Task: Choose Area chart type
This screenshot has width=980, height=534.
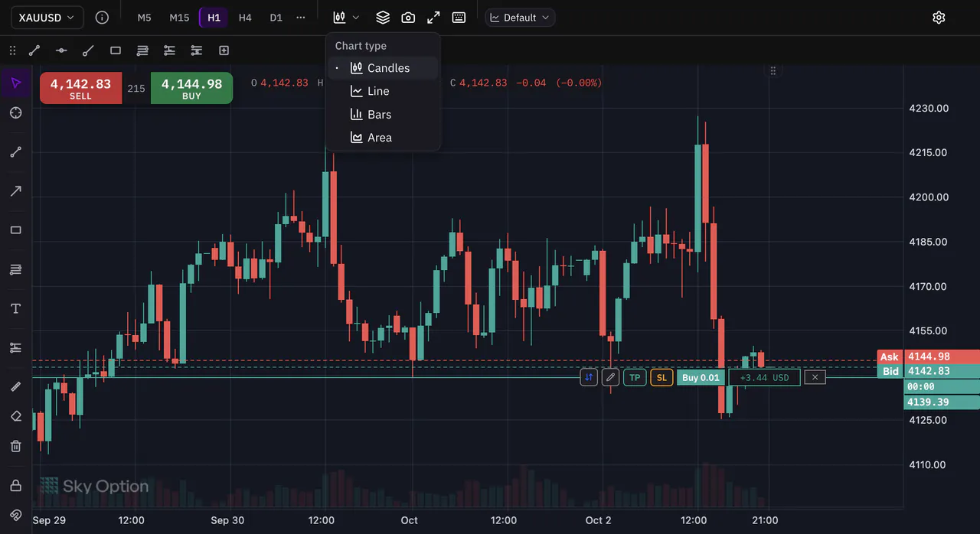Action: pyautogui.click(x=383, y=138)
